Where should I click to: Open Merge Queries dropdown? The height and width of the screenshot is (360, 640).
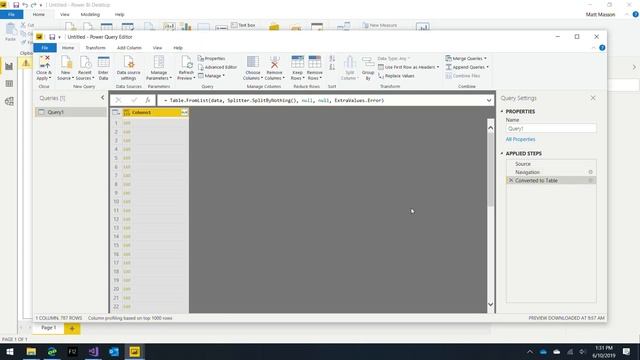(x=466, y=58)
